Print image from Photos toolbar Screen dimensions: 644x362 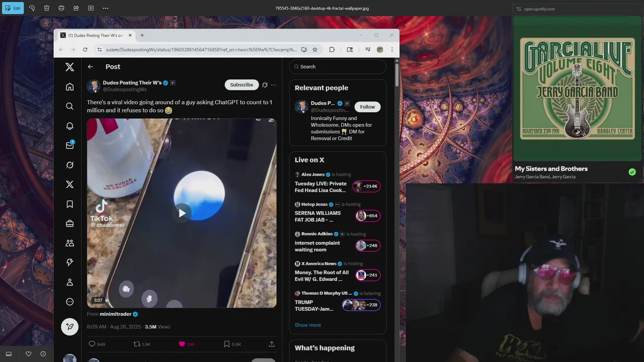click(61, 8)
